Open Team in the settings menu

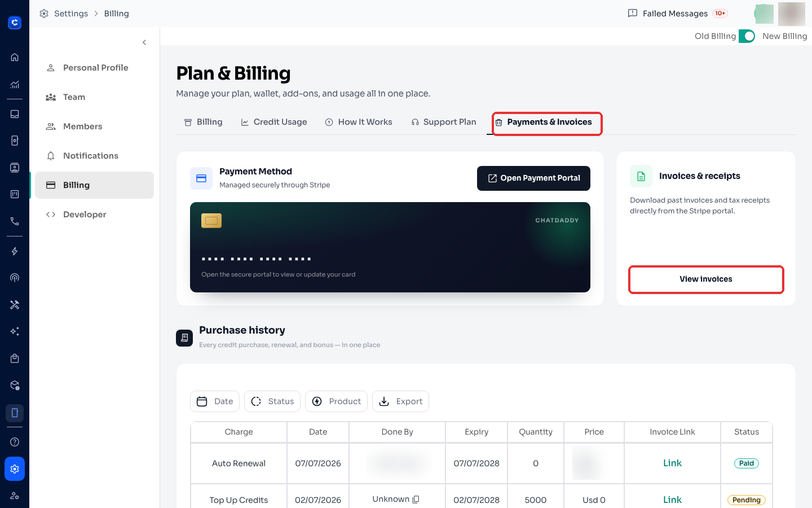click(x=94, y=97)
